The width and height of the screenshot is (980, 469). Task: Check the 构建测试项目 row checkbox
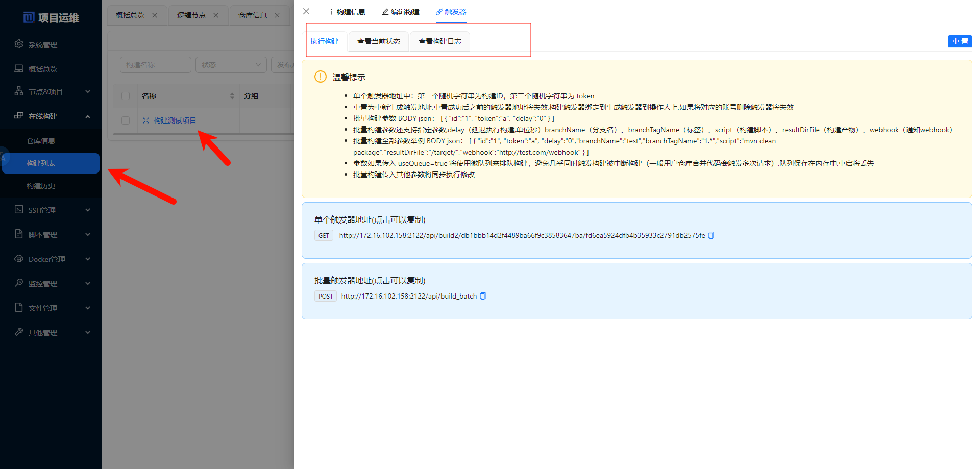click(126, 120)
